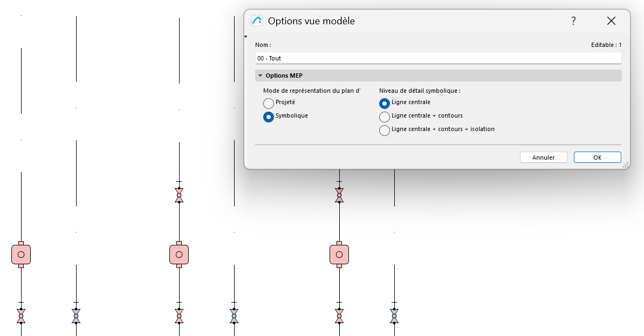Enable Ligne centrale + contours + isolation
Viewport: 644px width, 336px height.
385,130
